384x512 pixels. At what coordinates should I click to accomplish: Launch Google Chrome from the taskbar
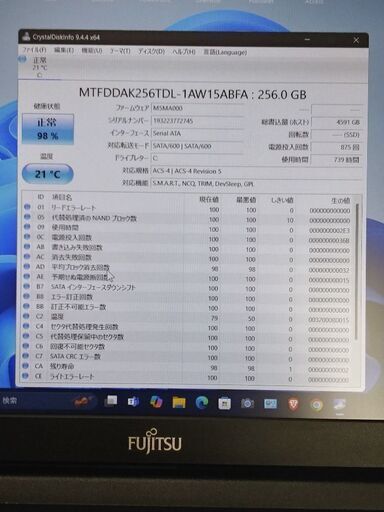pyautogui.click(x=316, y=405)
